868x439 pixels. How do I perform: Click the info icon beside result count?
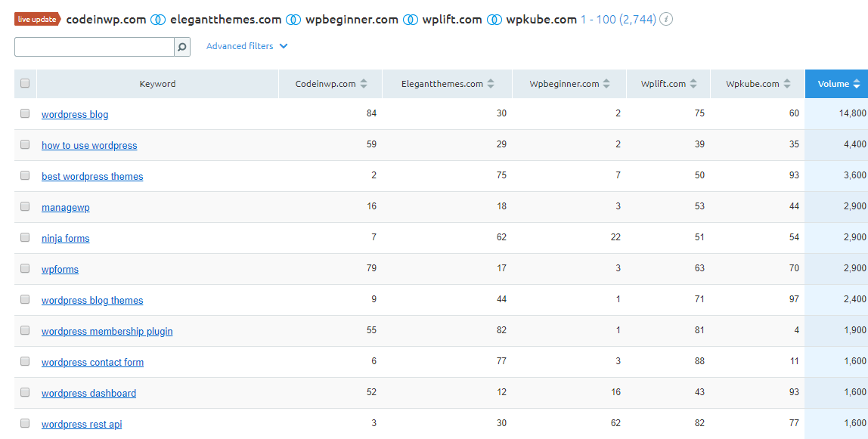667,20
